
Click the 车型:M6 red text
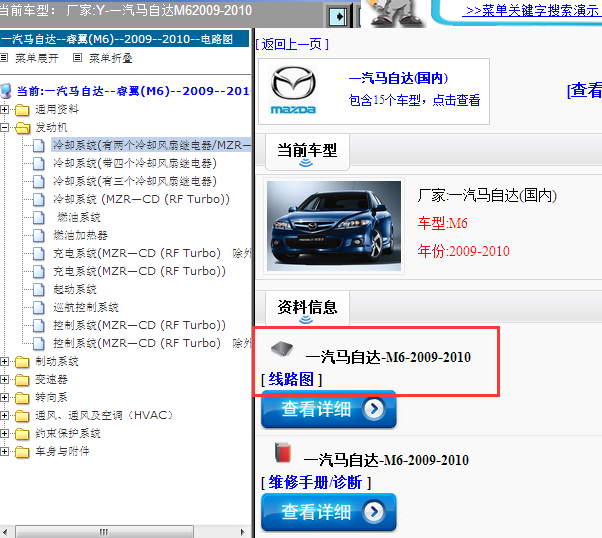[443, 223]
